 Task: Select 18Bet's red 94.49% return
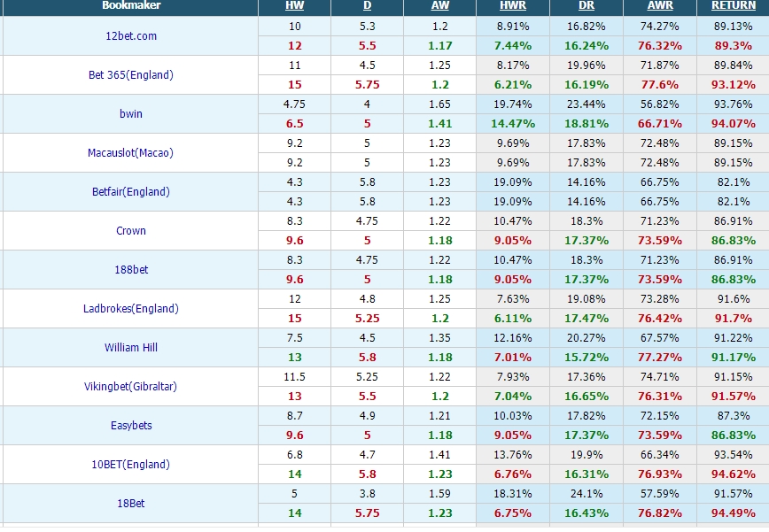(734, 513)
